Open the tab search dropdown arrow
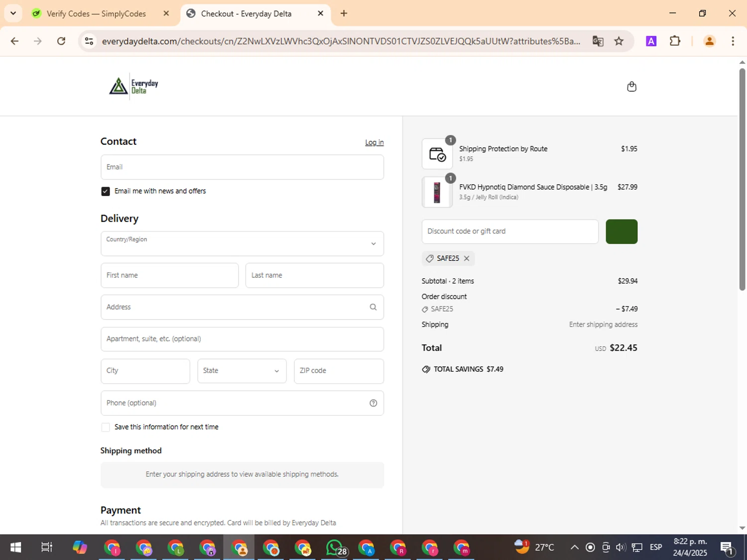Image resolution: width=747 pixels, height=560 pixels. pyautogui.click(x=13, y=13)
